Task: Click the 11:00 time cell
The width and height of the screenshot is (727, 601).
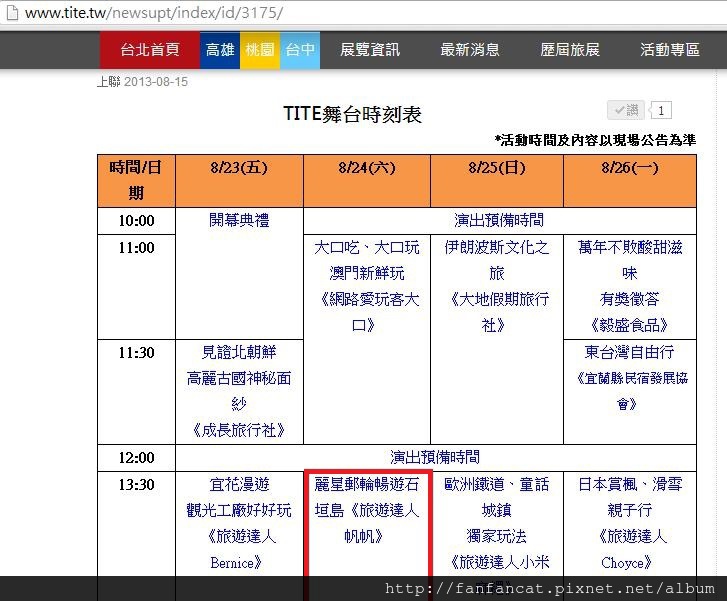Action: point(136,287)
